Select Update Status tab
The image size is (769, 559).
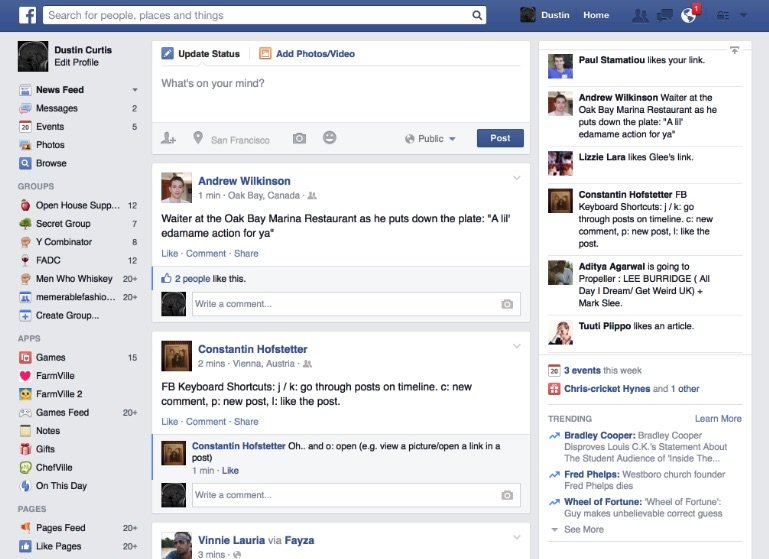(x=201, y=54)
